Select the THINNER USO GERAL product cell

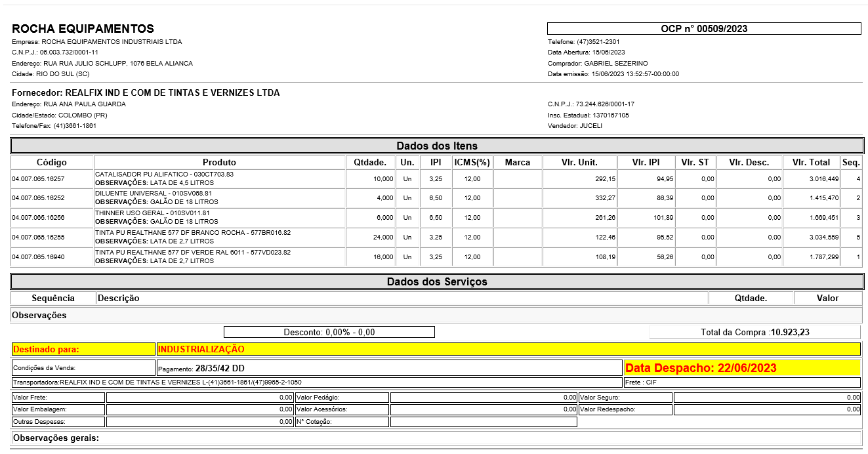[219, 218]
